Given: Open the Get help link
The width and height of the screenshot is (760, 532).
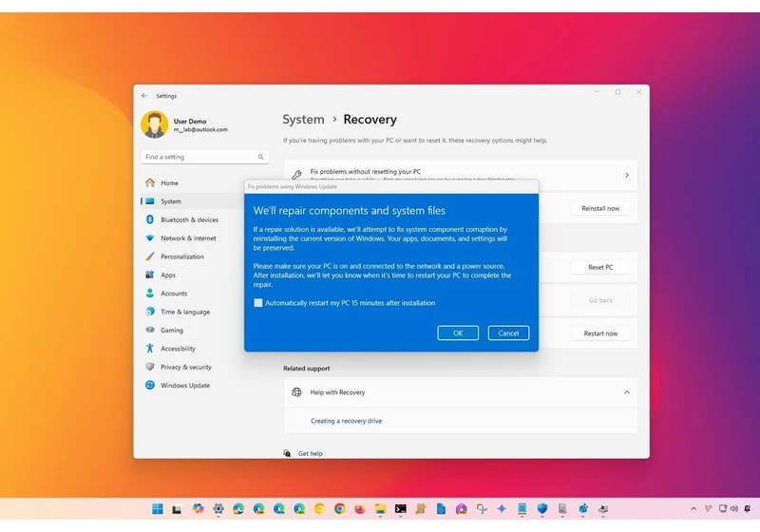Looking at the screenshot, I should [x=311, y=453].
